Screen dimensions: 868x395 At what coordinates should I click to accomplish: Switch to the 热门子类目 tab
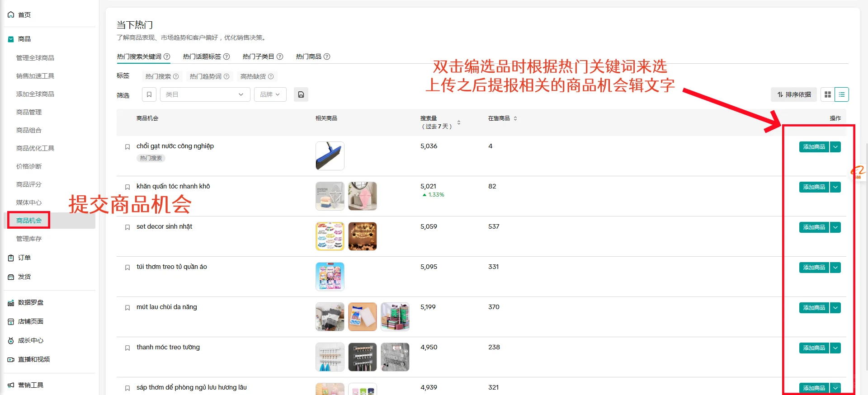point(258,56)
